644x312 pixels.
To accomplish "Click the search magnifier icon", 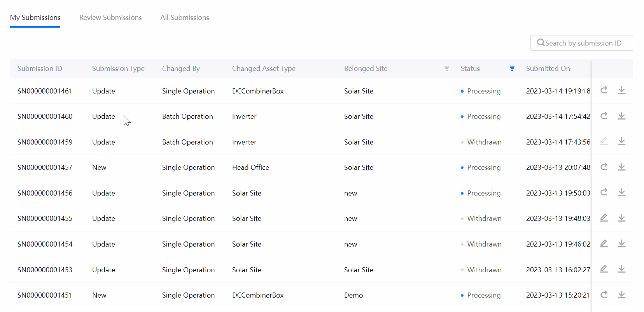I will click(541, 42).
